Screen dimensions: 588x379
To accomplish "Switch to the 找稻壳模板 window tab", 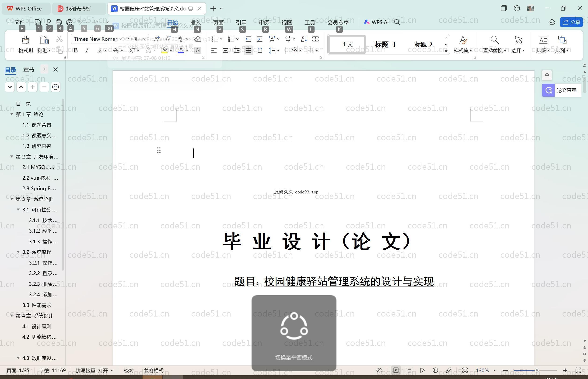I will [79, 9].
